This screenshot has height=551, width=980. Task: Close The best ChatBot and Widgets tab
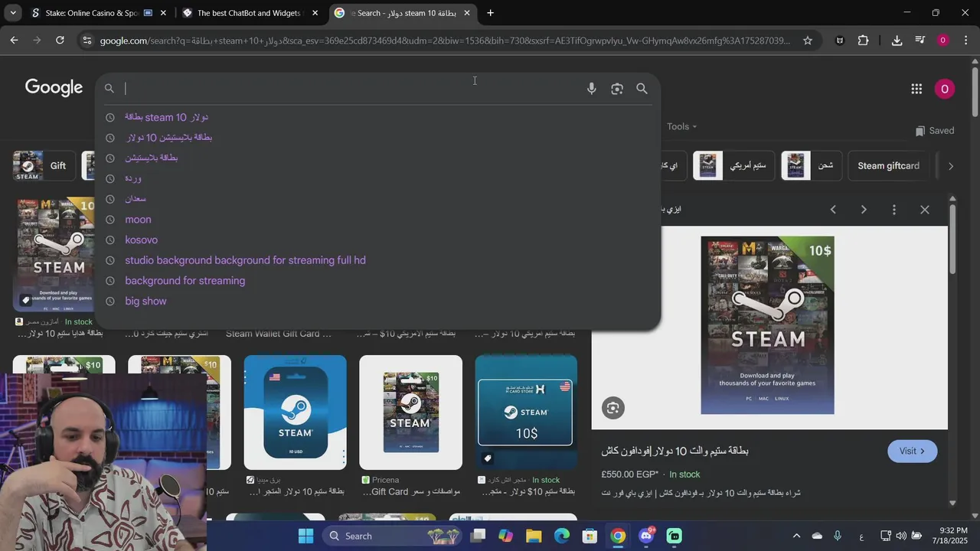[315, 13]
